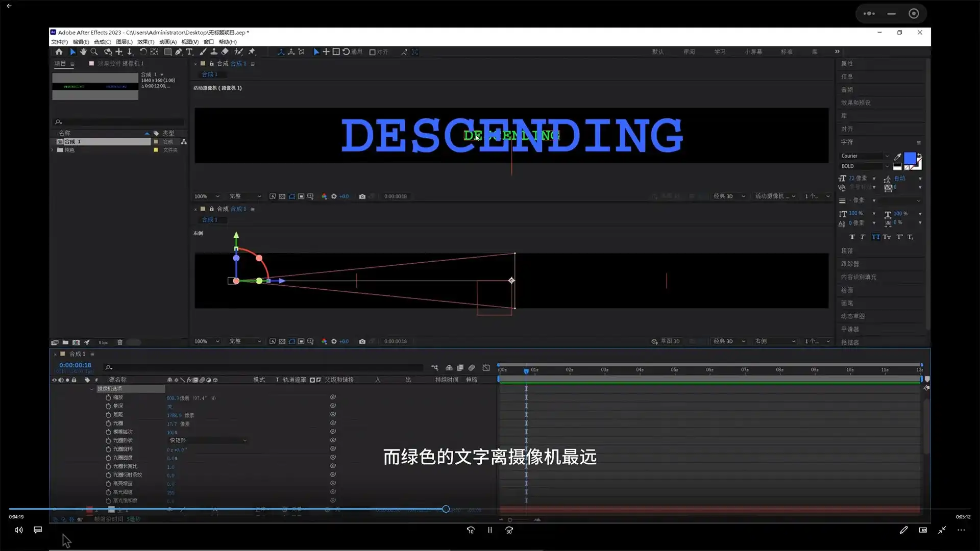The image size is (980, 551).
Task: Select the Clone Stamp tool
Action: pos(214,52)
